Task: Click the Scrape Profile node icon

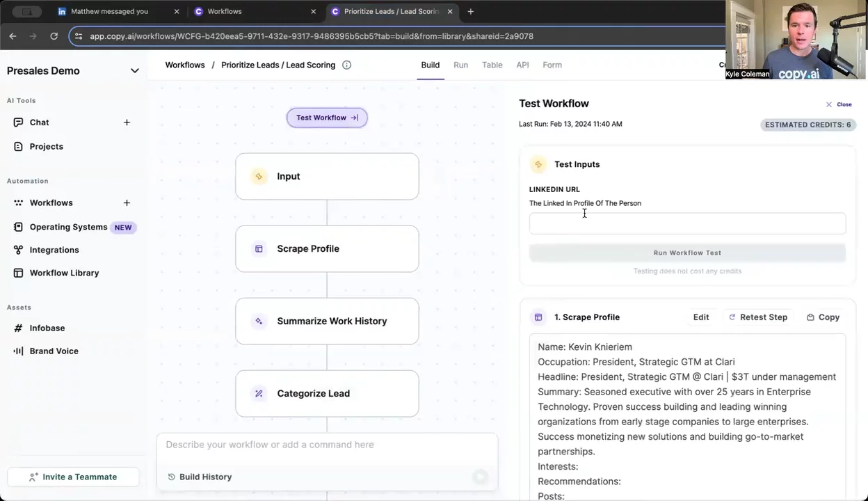Action: click(259, 248)
